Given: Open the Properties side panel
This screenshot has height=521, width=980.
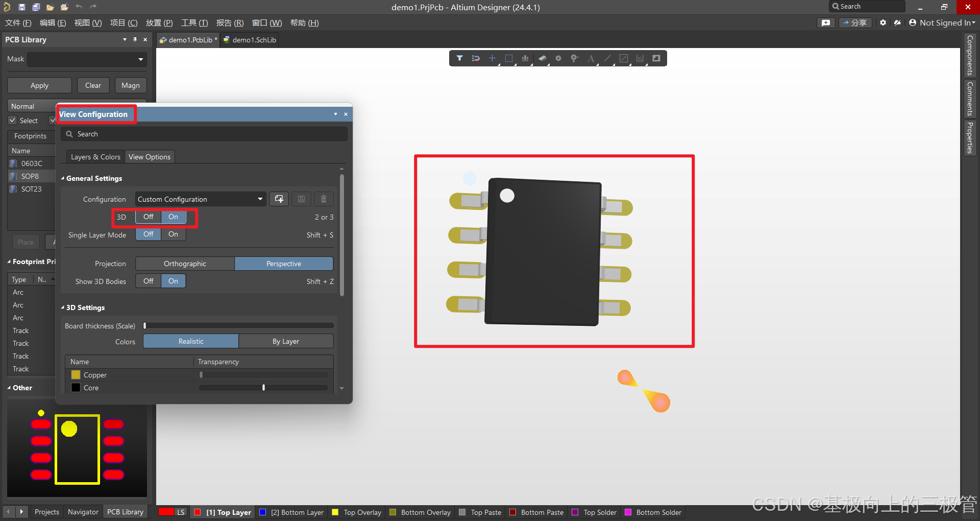Looking at the screenshot, I should tap(970, 138).
